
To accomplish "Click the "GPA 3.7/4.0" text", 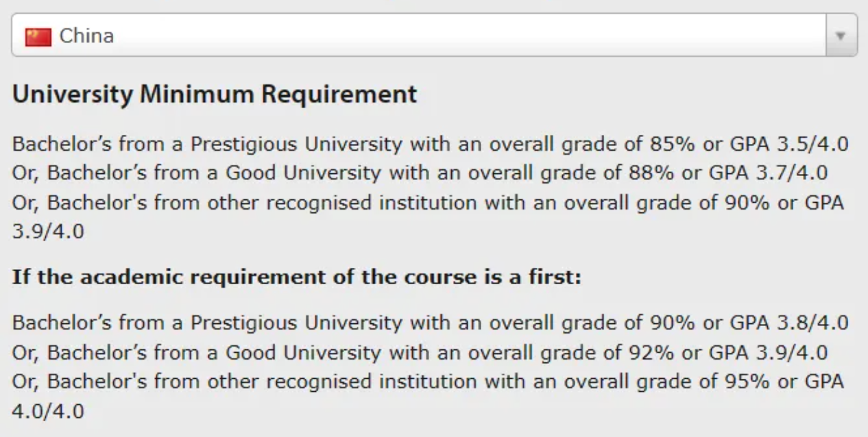I will 768,173.
